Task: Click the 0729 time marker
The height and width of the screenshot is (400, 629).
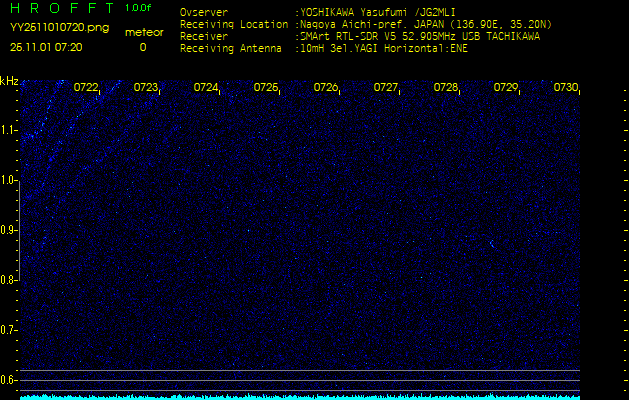Action: coord(506,88)
